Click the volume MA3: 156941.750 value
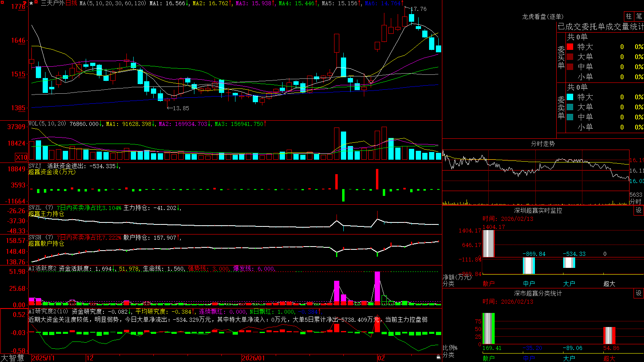Viewport: 644px width, 362px height. click(239, 124)
